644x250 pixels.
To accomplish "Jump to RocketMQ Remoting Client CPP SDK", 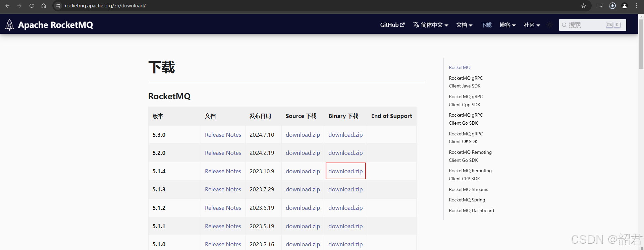I will point(470,175).
